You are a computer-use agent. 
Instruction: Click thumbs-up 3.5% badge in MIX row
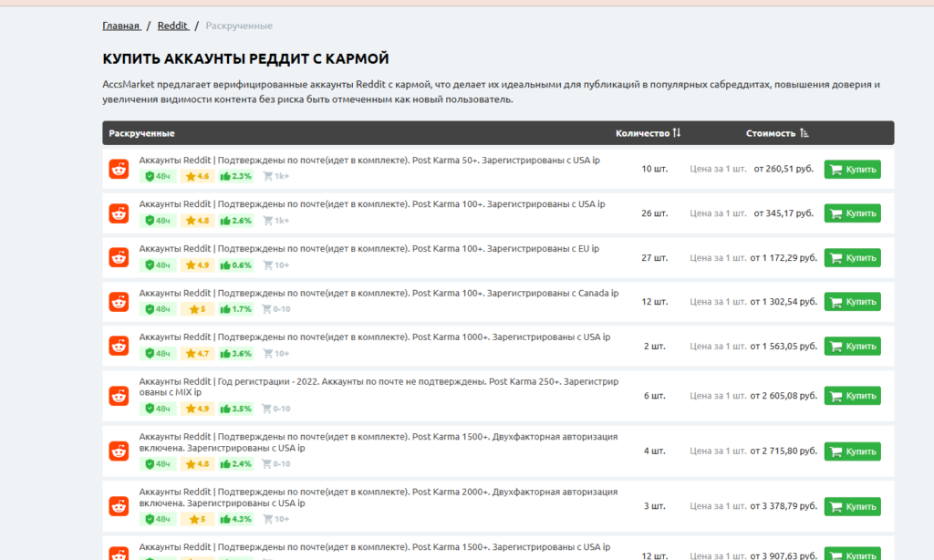(236, 409)
